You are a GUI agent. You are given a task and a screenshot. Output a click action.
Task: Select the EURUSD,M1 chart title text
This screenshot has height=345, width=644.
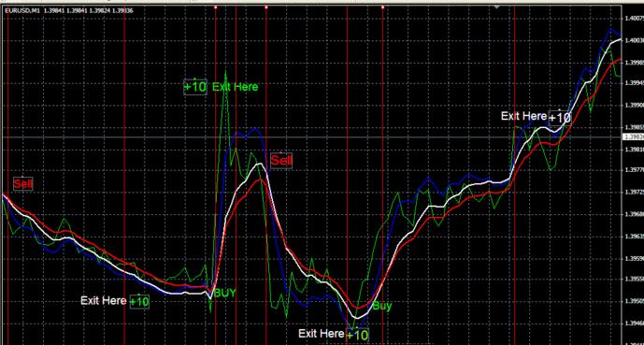pos(69,10)
